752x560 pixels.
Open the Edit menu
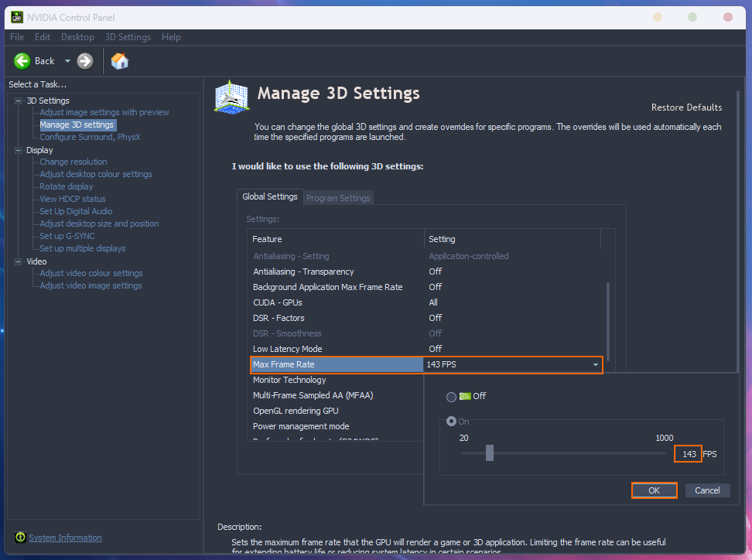tap(43, 37)
